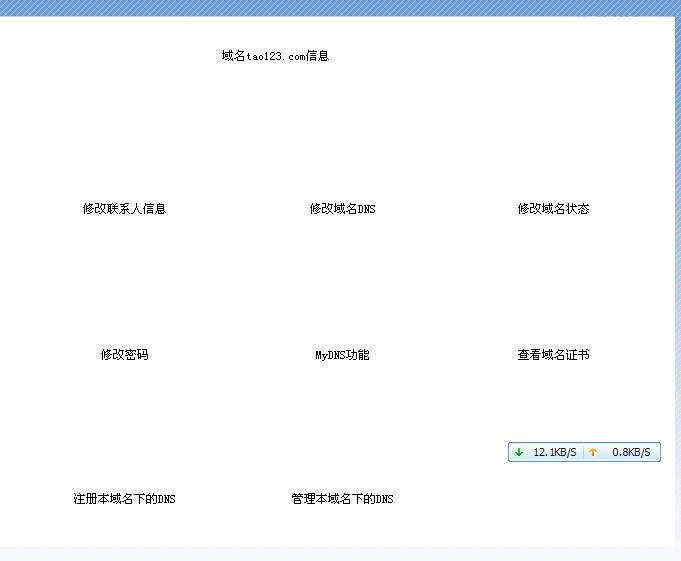Open MyDNS功能 link
Screen dimensions: 681x561
point(342,355)
